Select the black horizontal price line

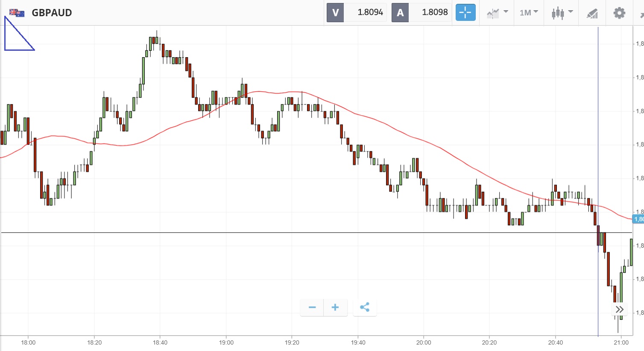click(299, 233)
